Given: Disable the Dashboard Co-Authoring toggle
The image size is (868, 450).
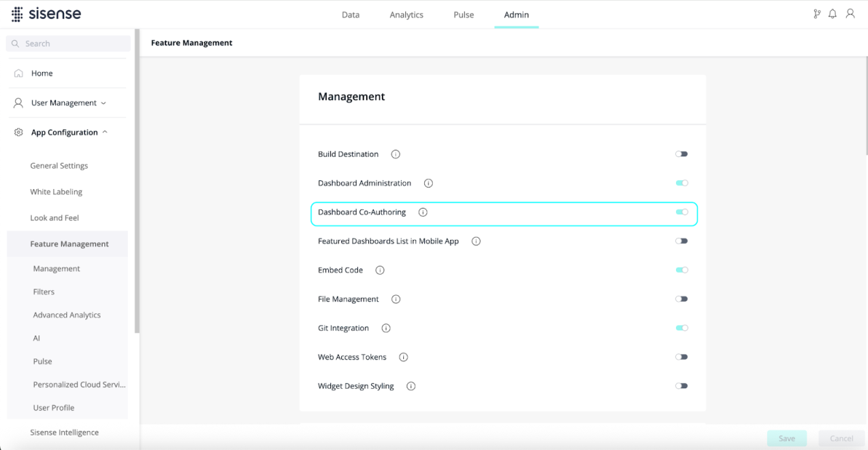Looking at the screenshot, I should pos(682,212).
